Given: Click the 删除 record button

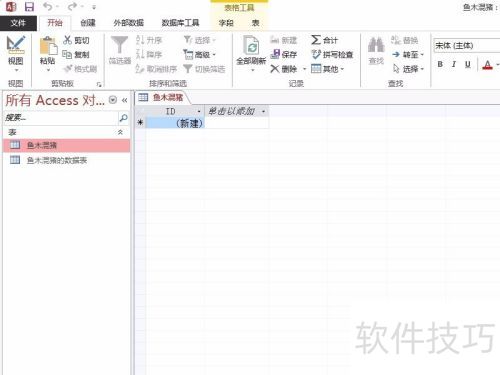Looking at the screenshot, I should coord(284,69).
